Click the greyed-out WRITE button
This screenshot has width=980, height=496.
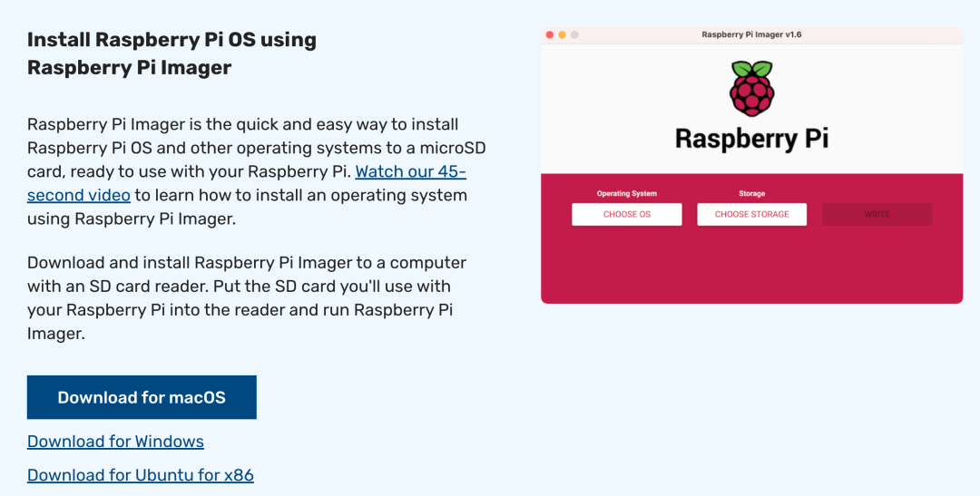(x=877, y=214)
